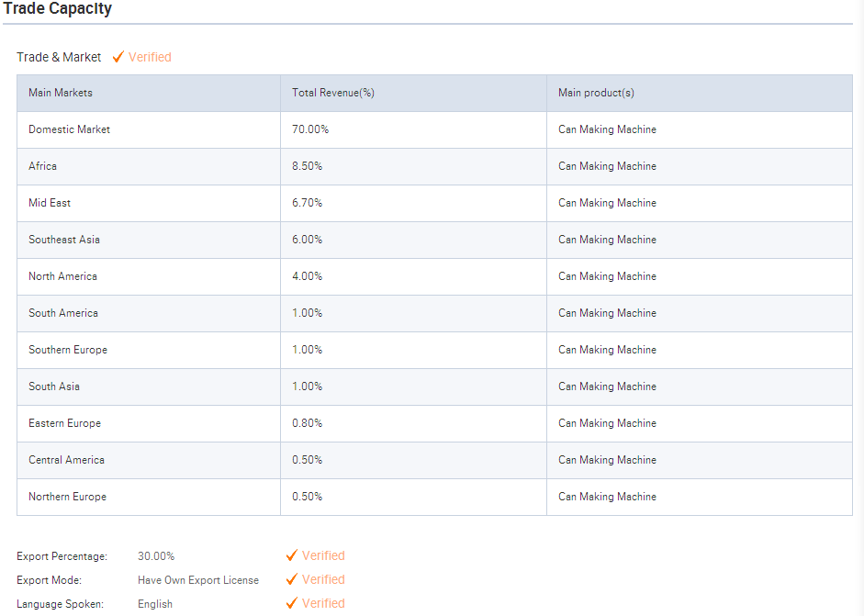Select the Total Revenue(%) column header

coord(413,93)
